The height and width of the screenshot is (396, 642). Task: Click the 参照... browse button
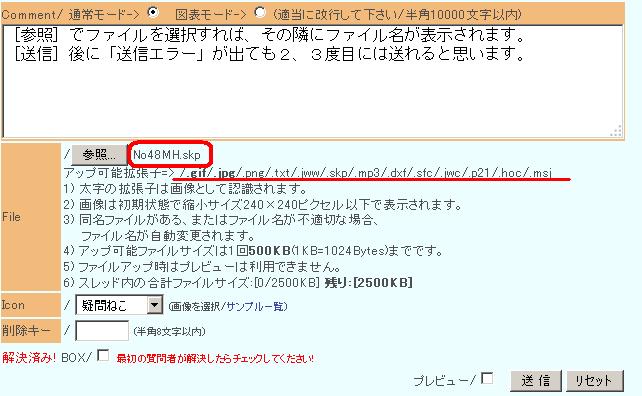(99, 155)
